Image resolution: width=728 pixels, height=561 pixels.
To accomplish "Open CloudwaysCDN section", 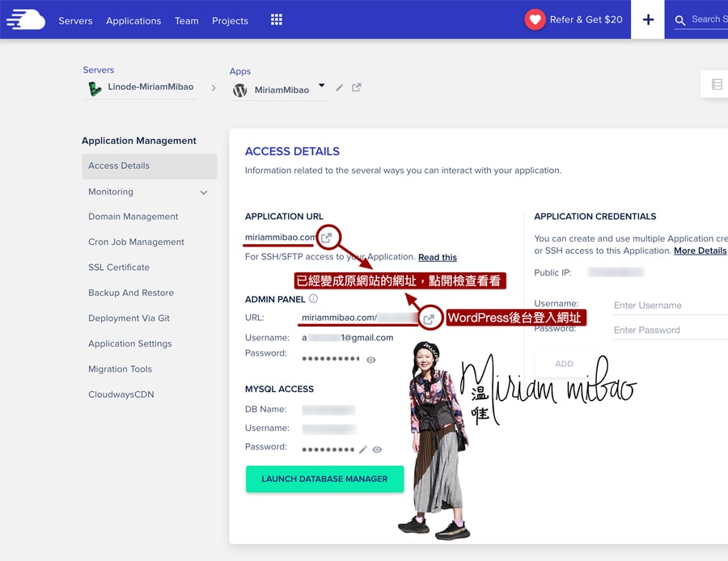I will (x=121, y=394).
